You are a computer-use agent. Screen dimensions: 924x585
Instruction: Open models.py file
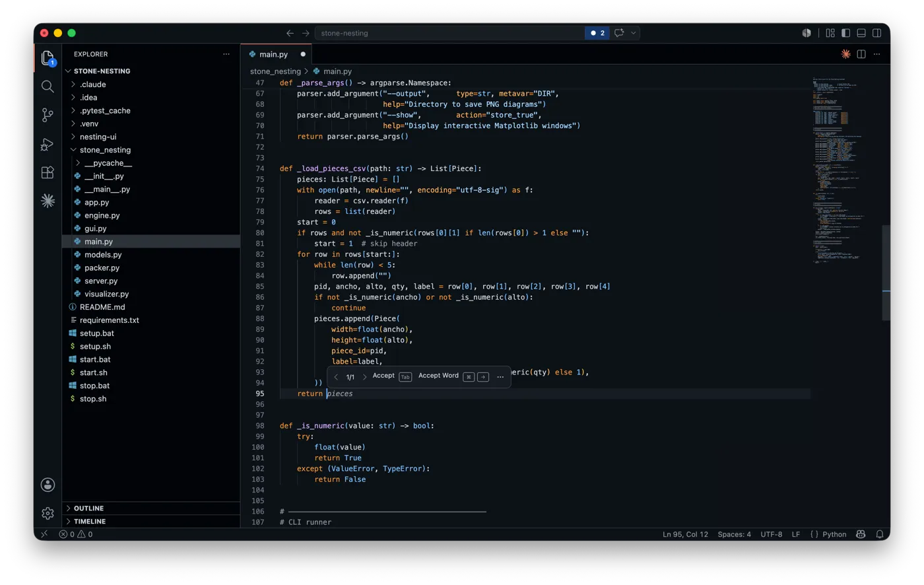103,255
